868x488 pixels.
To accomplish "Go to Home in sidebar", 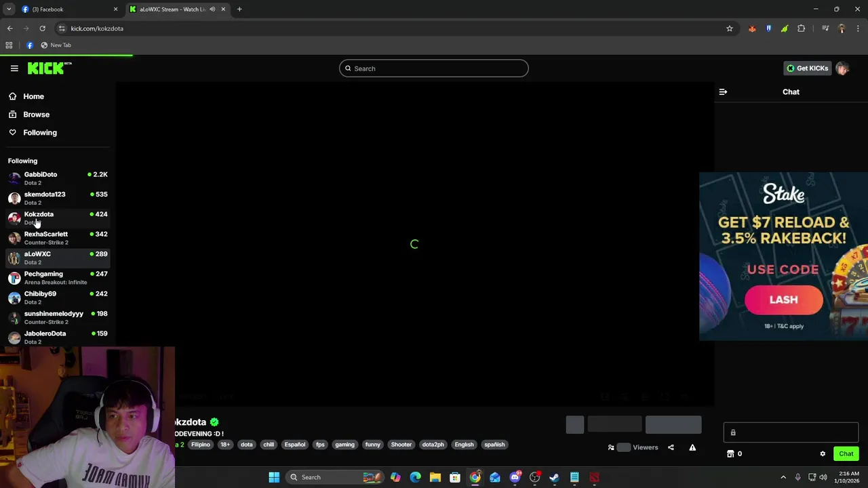I will [x=33, y=96].
